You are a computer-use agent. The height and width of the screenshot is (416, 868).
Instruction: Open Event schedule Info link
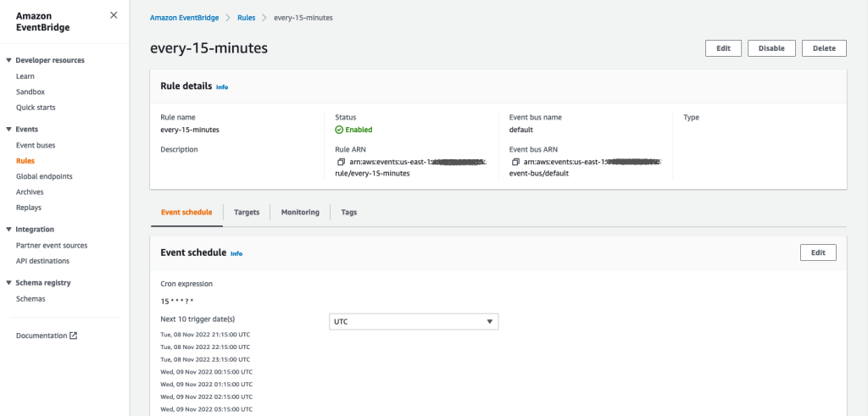click(x=236, y=254)
